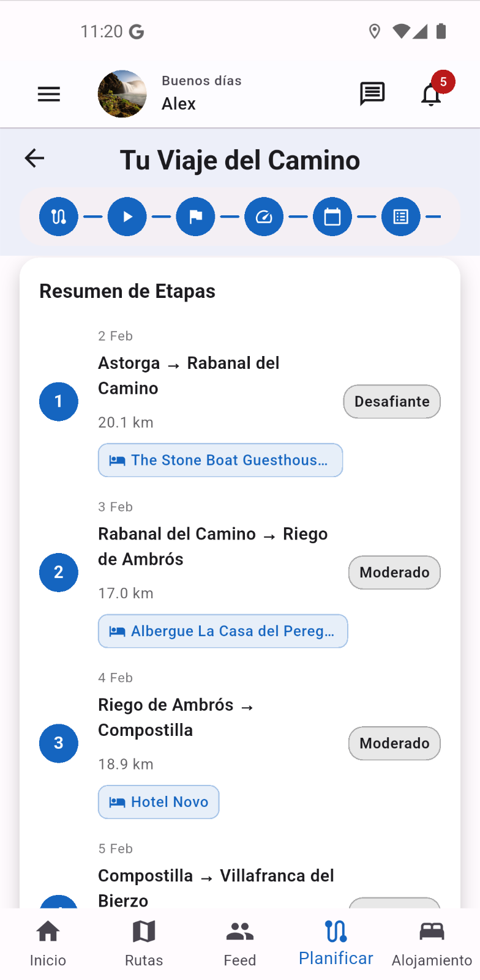Tap the Desafiante difficulty chip
The image size is (480, 980).
coord(392,402)
